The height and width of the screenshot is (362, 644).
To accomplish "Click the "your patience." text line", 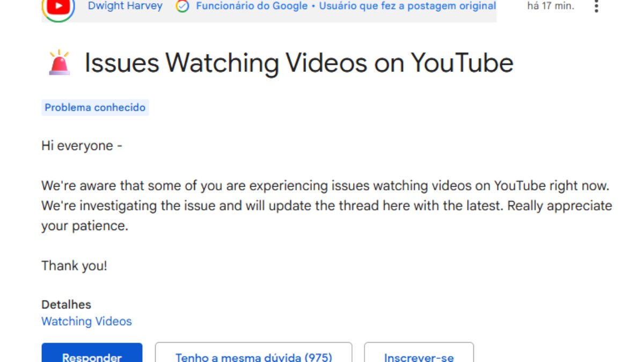I will tap(85, 226).
